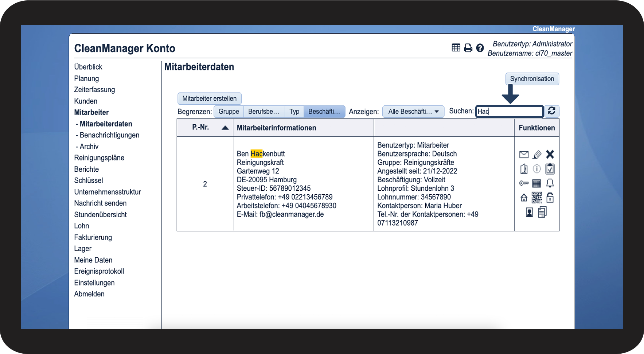Image resolution: width=644 pixels, height=354 pixels.
Task: Click Abmelden to log out
Action: tap(89, 294)
